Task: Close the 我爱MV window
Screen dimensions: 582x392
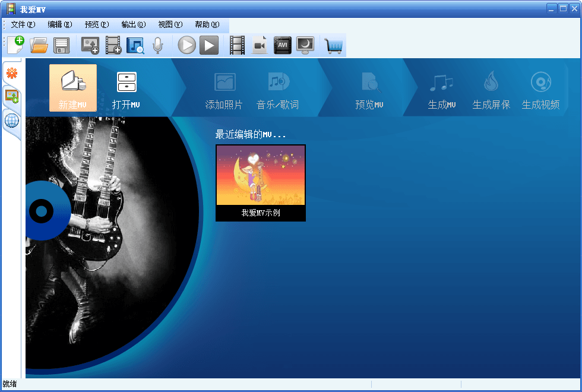Action: point(575,8)
